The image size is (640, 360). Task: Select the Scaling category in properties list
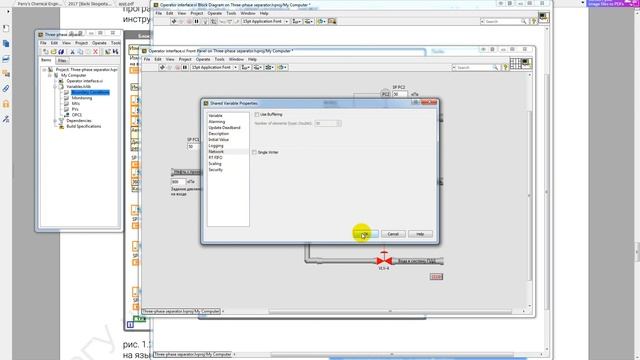[215, 164]
